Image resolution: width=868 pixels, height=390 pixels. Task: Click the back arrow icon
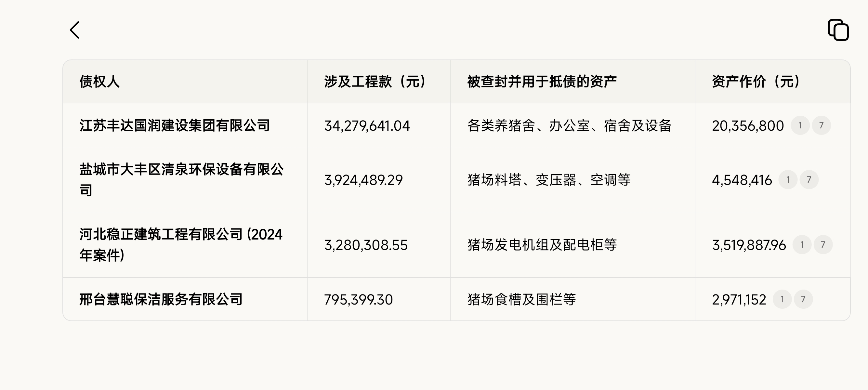pyautogui.click(x=75, y=30)
